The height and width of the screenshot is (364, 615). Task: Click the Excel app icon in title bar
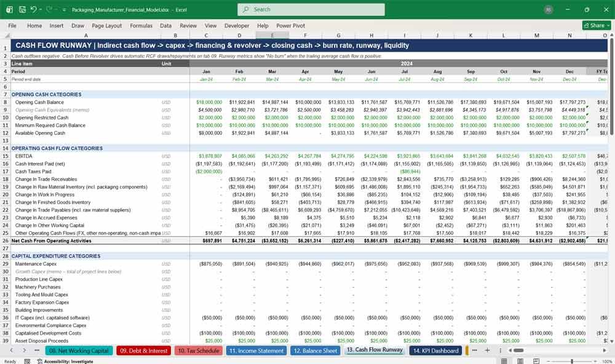click(x=9, y=9)
